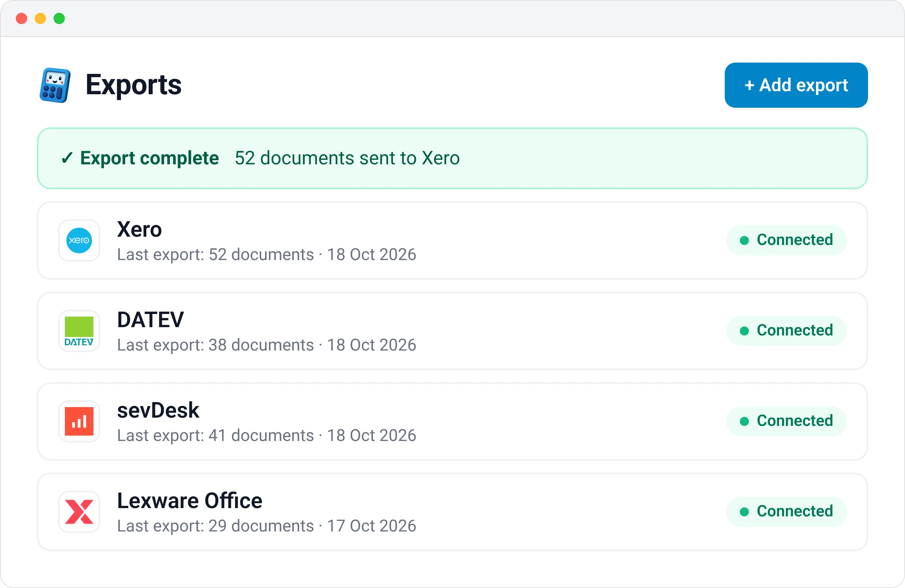Maximize the window with the green button
905x588 pixels.
tap(59, 18)
